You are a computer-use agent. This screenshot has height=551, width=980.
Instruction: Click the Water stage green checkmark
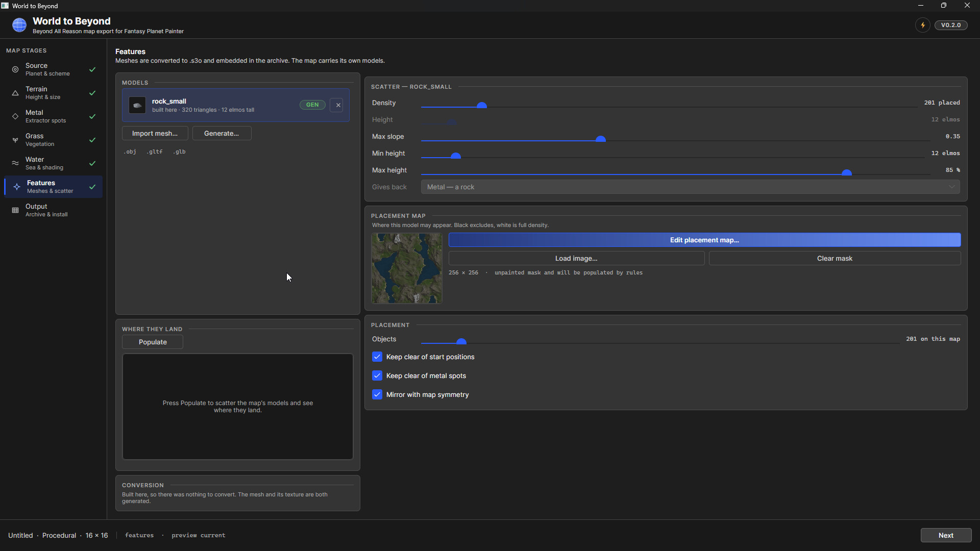tap(92, 163)
